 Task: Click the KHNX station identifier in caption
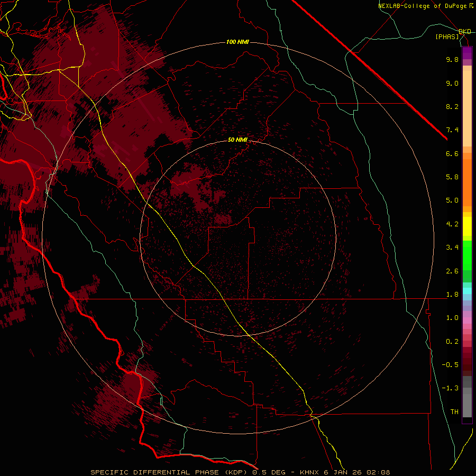[309, 472]
